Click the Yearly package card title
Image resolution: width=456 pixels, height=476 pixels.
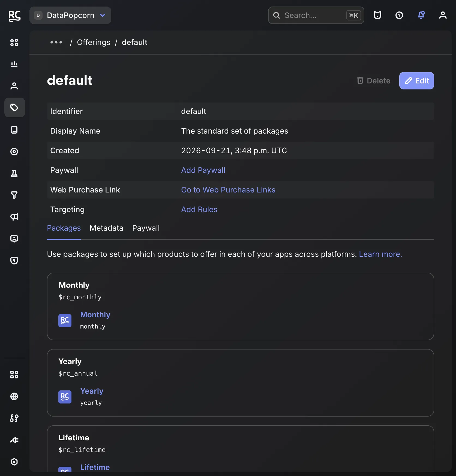click(70, 361)
